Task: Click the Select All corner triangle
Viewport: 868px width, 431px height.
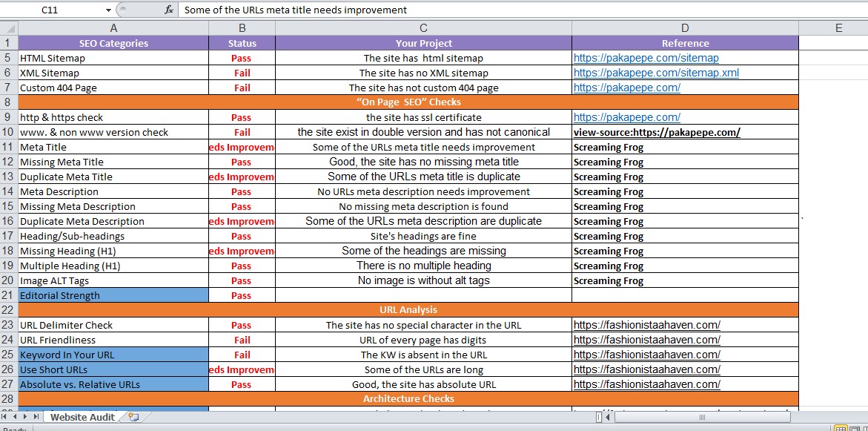Action: click(9, 28)
